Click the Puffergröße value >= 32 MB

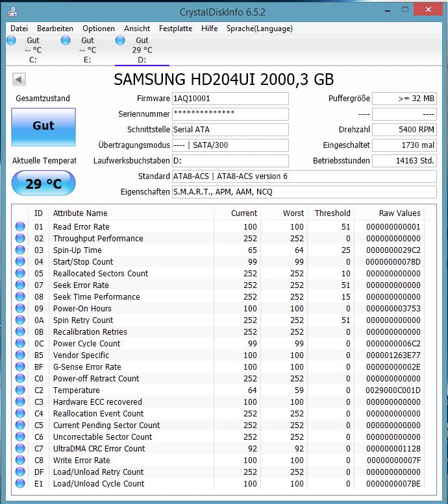tap(404, 99)
